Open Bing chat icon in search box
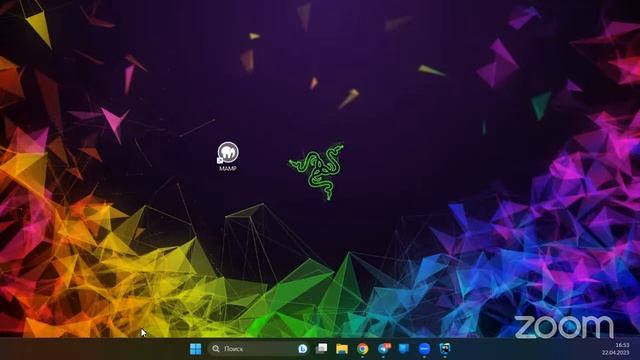Image resolution: width=640 pixels, height=360 pixels. pos(302,349)
